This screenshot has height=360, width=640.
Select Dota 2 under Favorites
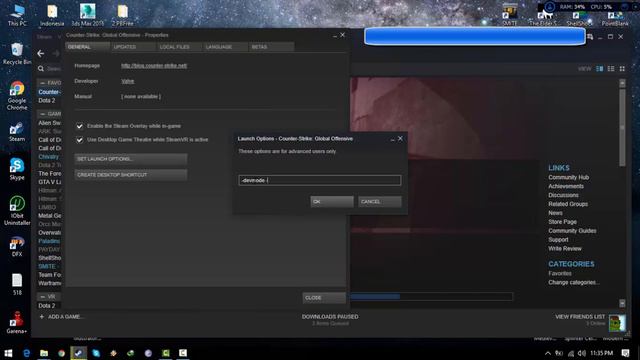[47, 100]
